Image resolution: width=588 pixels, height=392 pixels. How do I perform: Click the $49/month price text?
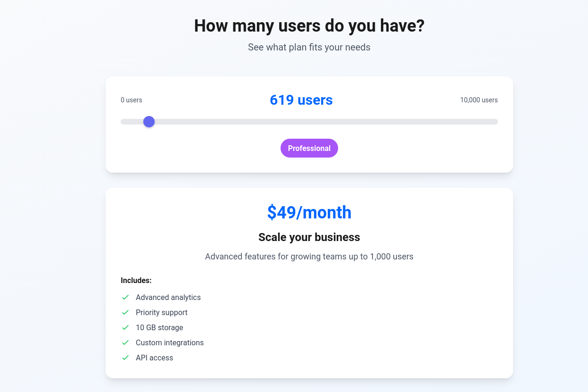pyautogui.click(x=309, y=212)
